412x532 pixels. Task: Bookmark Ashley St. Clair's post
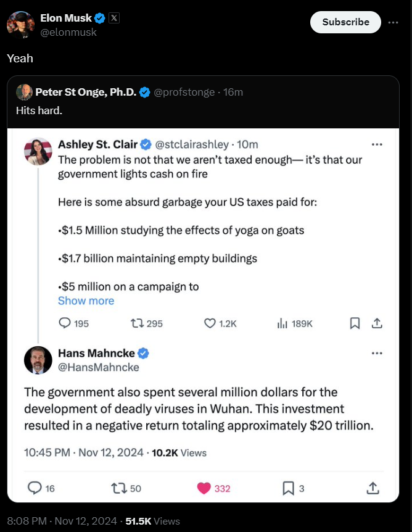pyautogui.click(x=355, y=323)
